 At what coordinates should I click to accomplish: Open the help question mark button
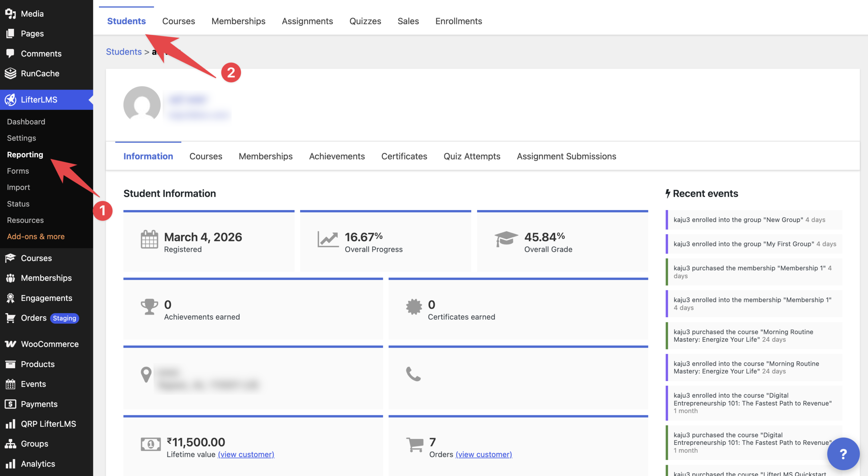(843, 454)
